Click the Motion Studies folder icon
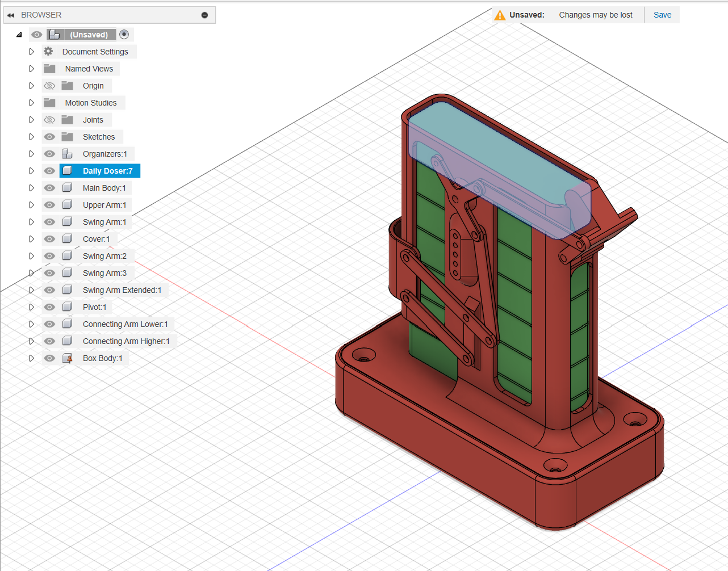728x571 pixels. (49, 103)
